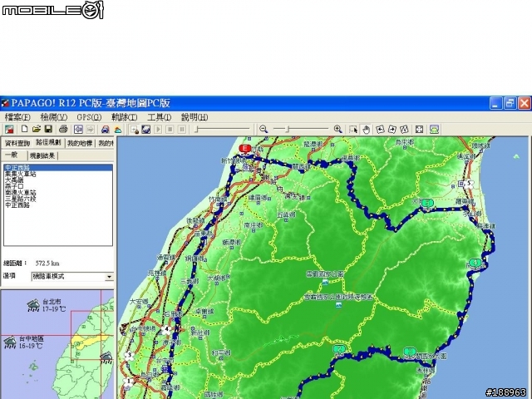Click the track map icon left of play

click(x=146, y=130)
